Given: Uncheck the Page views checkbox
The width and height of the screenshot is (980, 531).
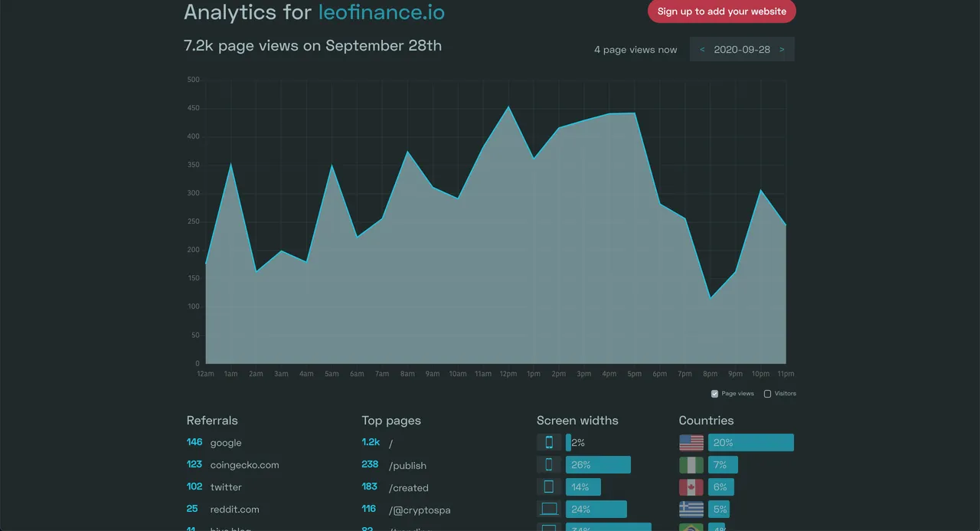Looking at the screenshot, I should pos(715,394).
